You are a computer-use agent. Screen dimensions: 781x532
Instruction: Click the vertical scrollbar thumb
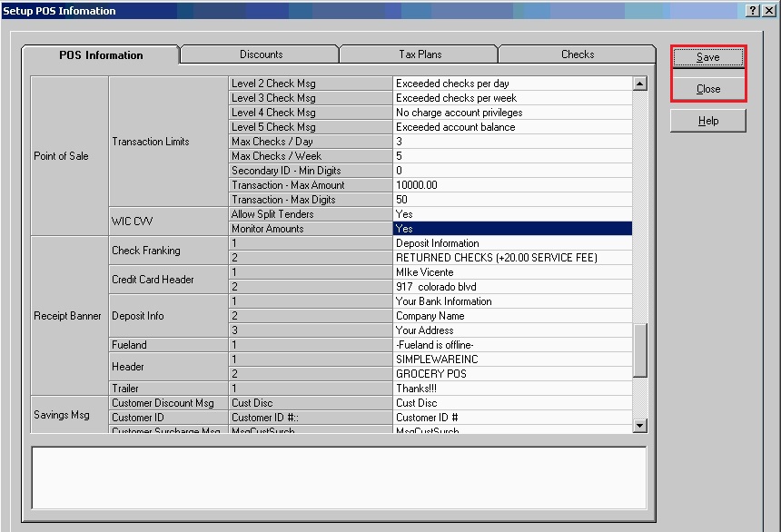click(x=639, y=350)
